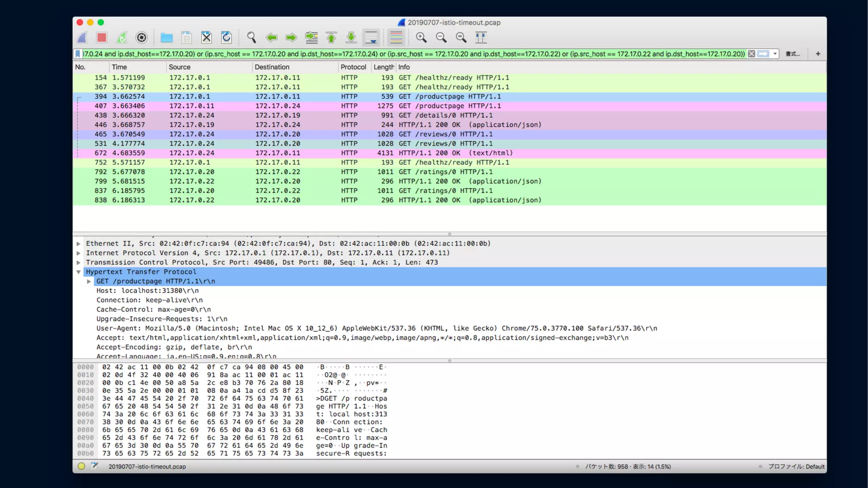Image resolution: width=868 pixels, height=488 pixels.
Task: Zoom in packet list text
Action: point(421,38)
